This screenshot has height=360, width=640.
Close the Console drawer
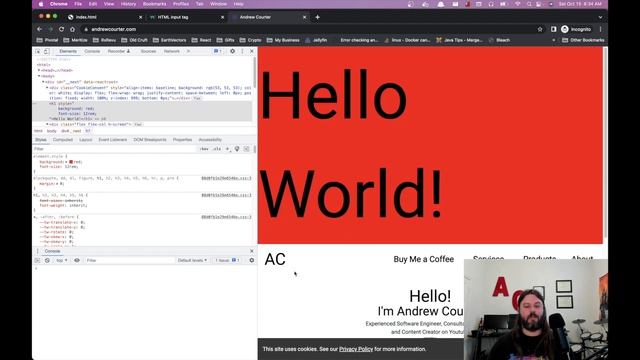click(252, 251)
